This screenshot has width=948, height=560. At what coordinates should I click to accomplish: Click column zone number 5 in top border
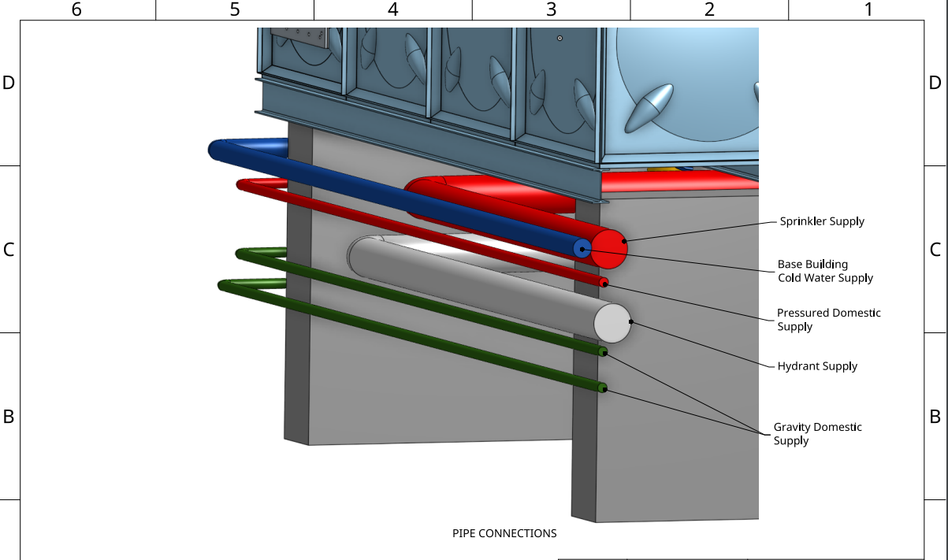pyautogui.click(x=235, y=9)
